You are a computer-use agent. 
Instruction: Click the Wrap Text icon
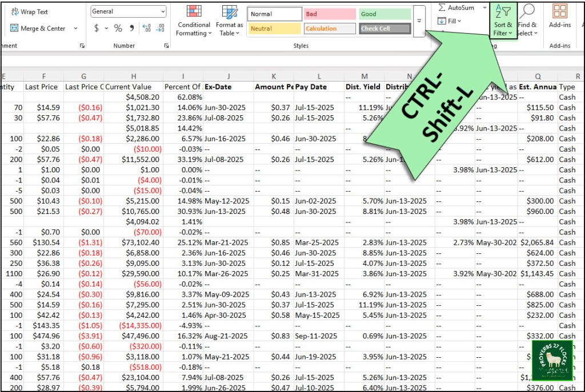click(15, 12)
